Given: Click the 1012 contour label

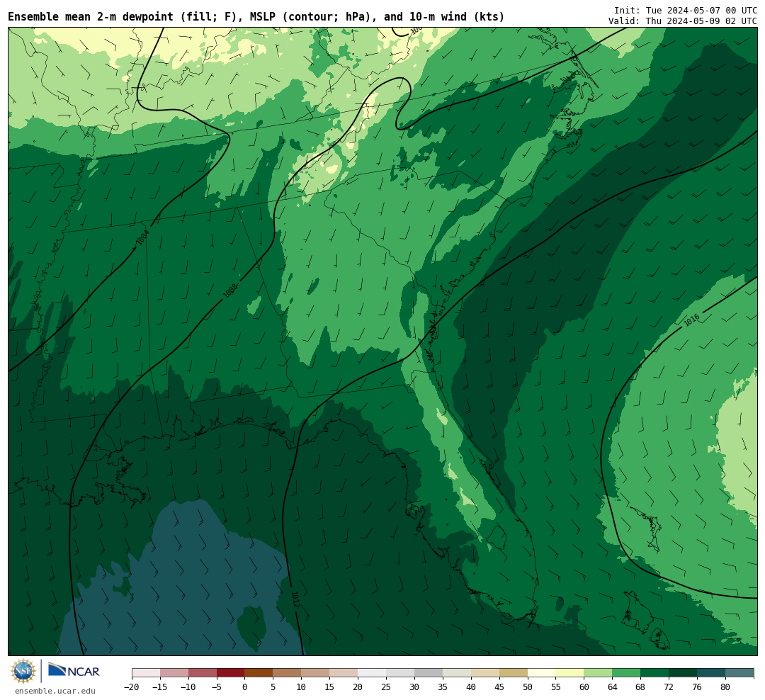Looking at the screenshot, I should coord(295,599).
